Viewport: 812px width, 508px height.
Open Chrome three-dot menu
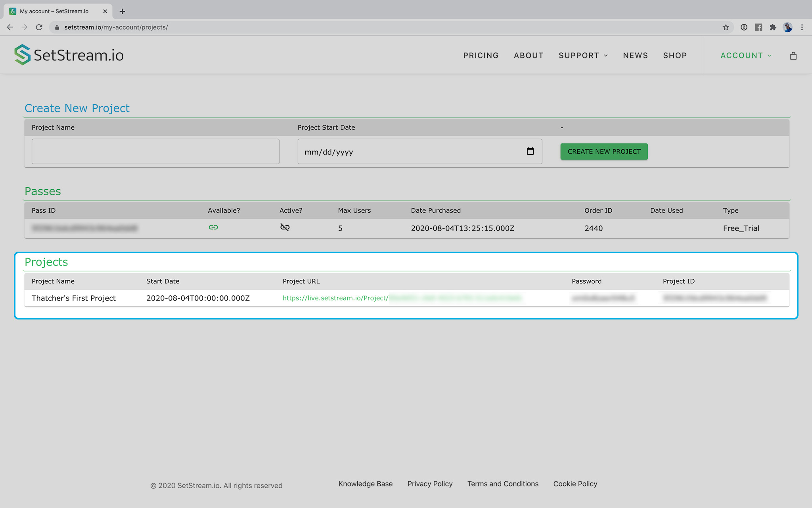[x=802, y=27]
